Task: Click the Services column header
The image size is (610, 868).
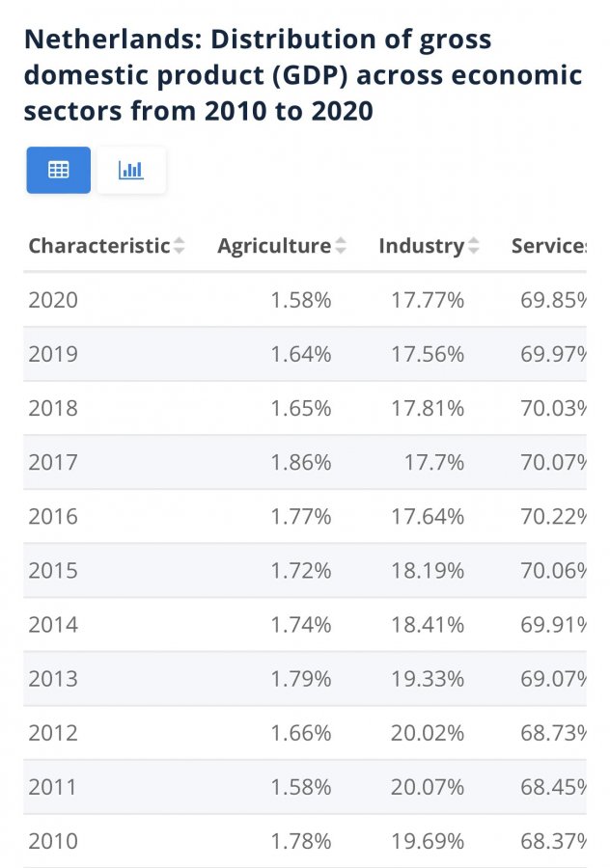Action: click(x=548, y=246)
